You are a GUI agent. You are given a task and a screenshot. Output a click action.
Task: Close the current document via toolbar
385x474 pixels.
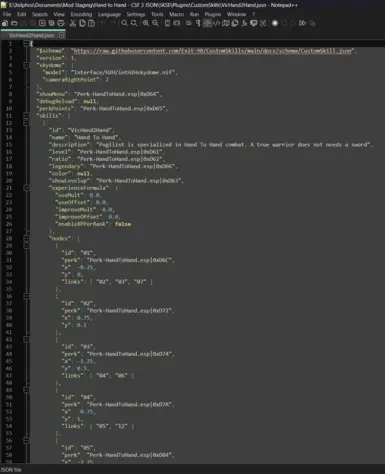[42, 23]
